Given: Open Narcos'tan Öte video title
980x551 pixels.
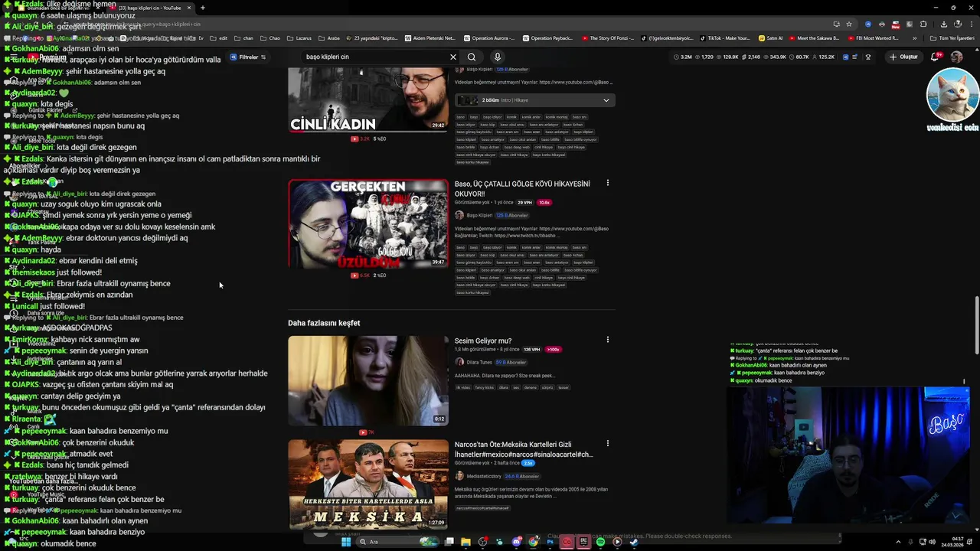Looking at the screenshot, I should coord(524,449).
